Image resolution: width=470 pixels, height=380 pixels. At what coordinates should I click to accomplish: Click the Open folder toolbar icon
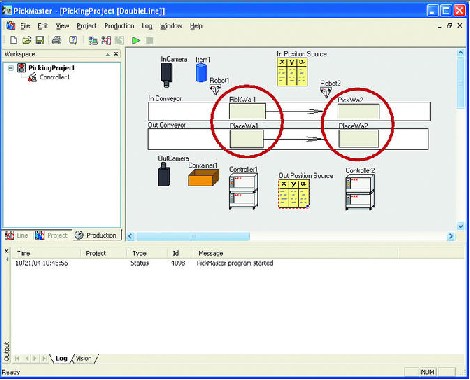point(27,40)
